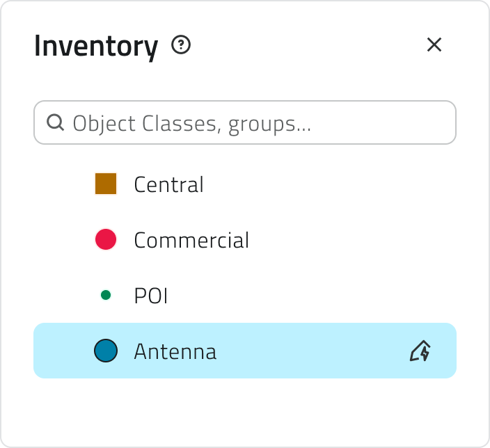Close the Inventory panel with the X
The width and height of the screenshot is (490, 448).
tap(434, 45)
